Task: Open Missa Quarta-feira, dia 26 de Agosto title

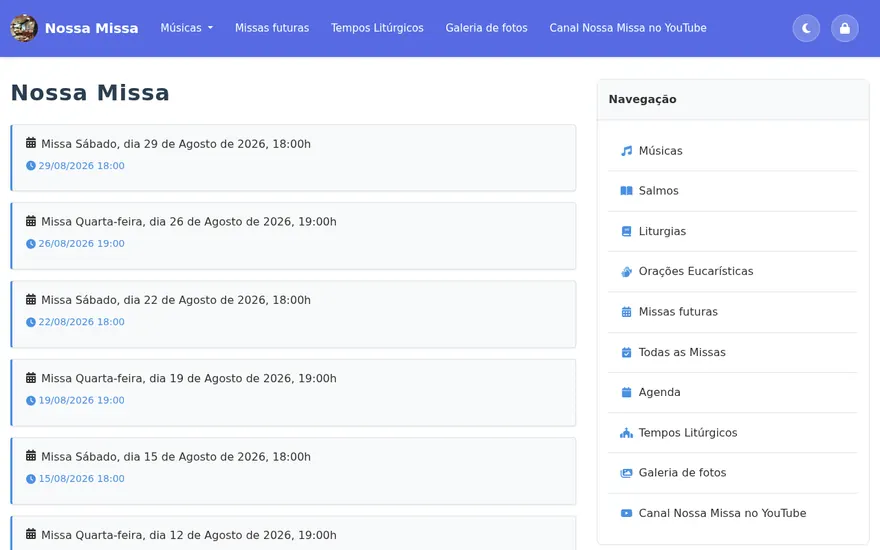Action: (x=189, y=222)
